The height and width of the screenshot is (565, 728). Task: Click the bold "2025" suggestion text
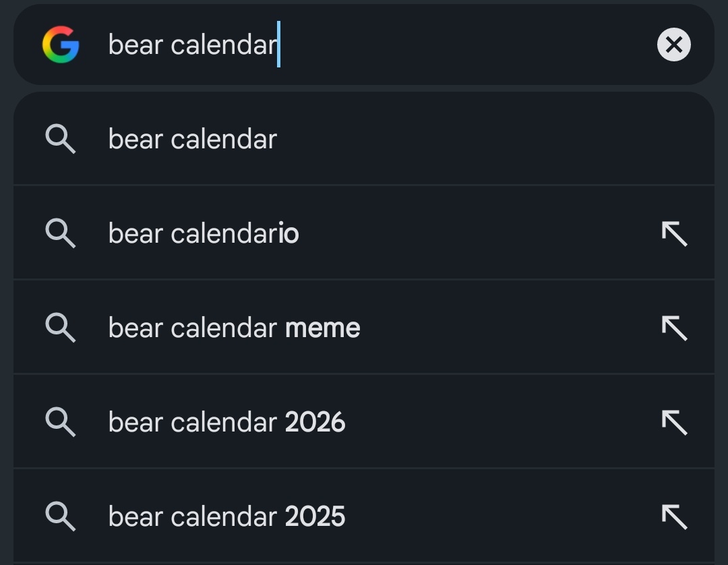click(x=315, y=517)
